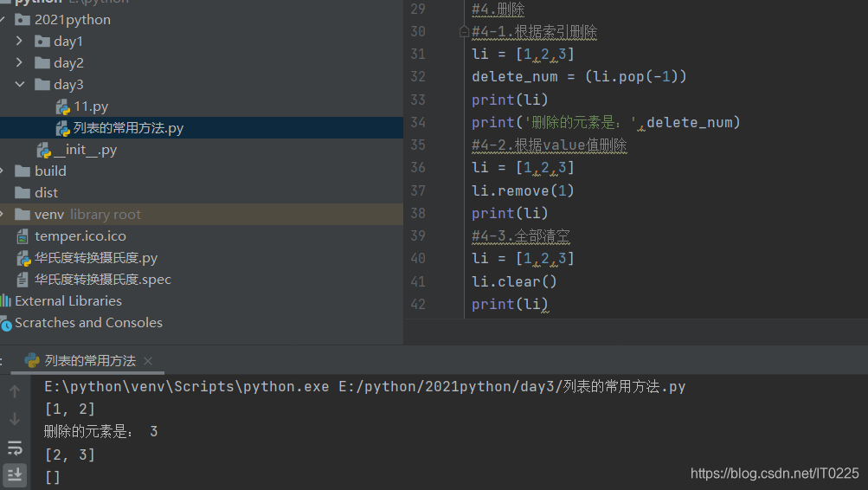Click comment '#4-3.全部清空'
This screenshot has width=868, height=490.
(520, 235)
